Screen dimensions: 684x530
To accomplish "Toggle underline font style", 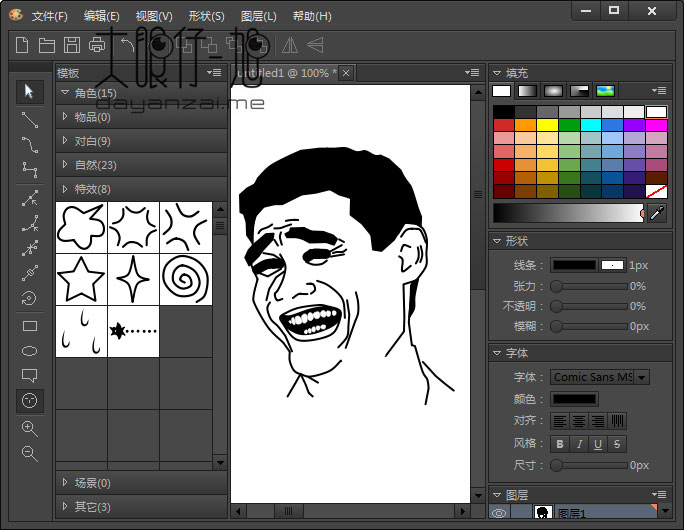I will click(598, 444).
